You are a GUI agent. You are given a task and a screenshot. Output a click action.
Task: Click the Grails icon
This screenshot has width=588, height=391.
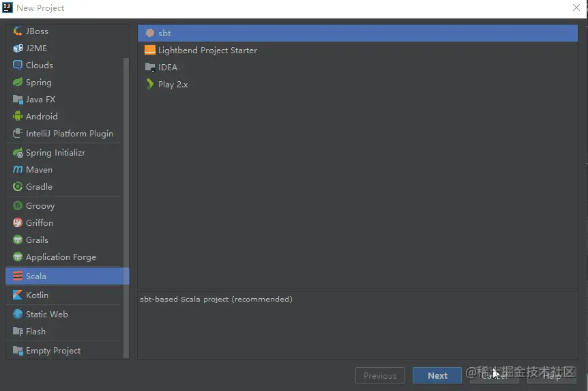(x=18, y=240)
